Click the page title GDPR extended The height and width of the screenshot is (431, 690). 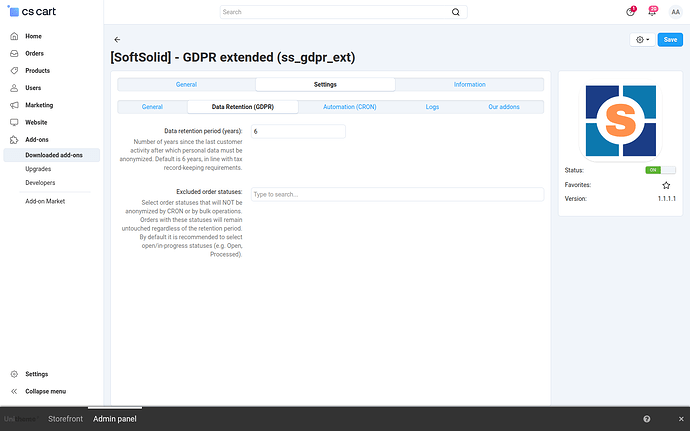coord(232,58)
